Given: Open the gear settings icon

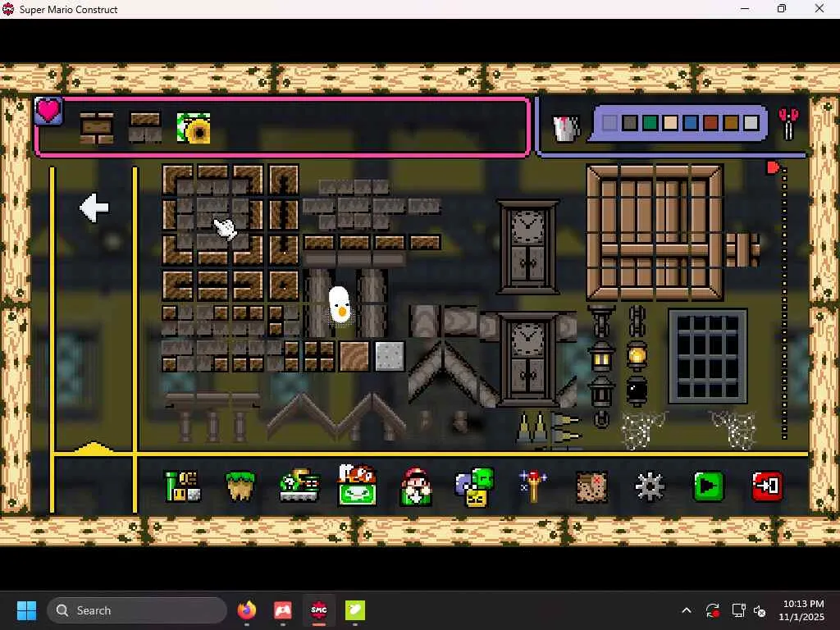Looking at the screenshot, I should coord(650,486).
